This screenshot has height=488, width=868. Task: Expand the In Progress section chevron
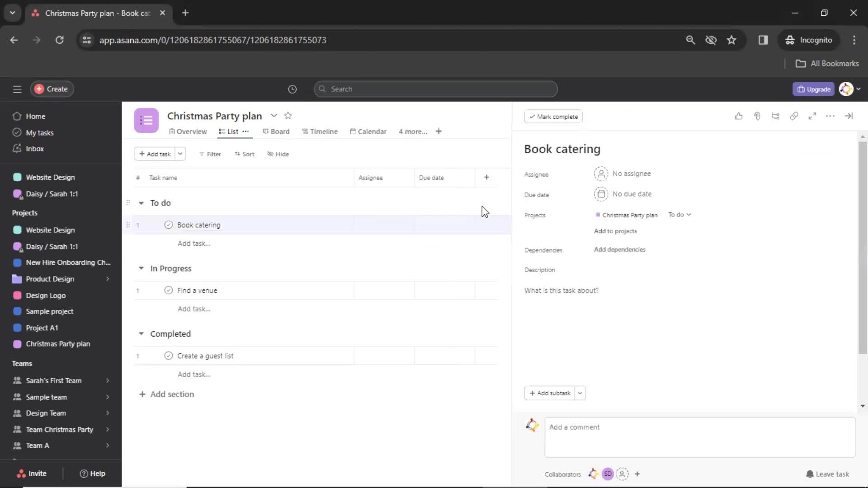click(x=142, y=268)
